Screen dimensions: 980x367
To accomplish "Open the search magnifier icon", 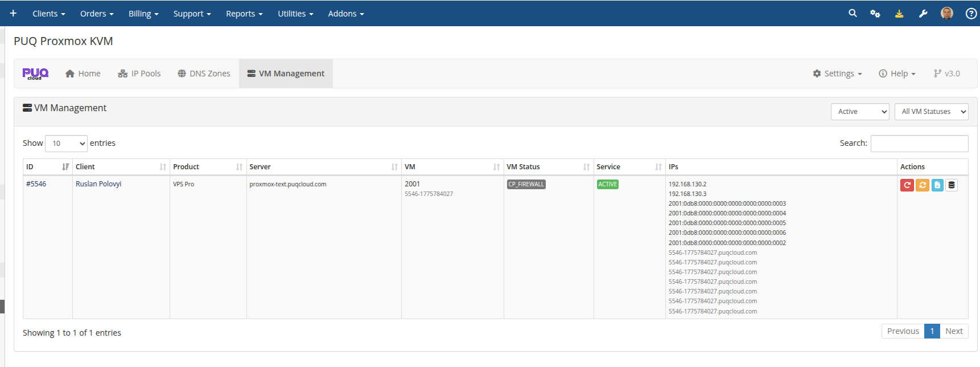I will [853, 13].
